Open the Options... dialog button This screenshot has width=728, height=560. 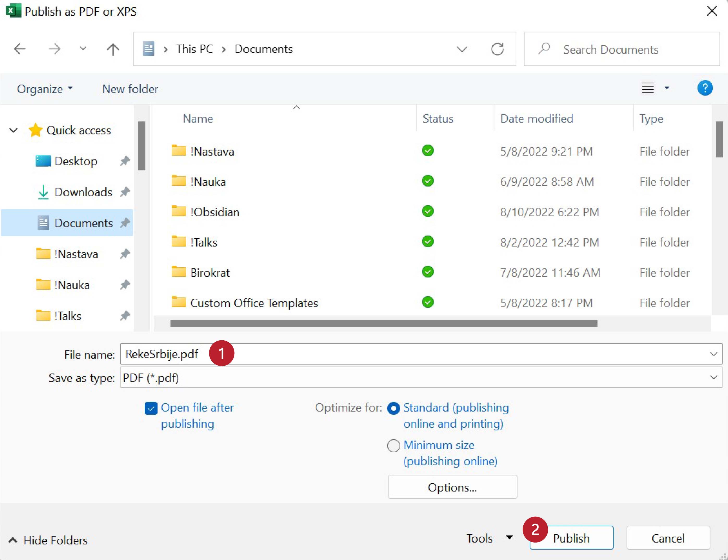pos(452,487)
